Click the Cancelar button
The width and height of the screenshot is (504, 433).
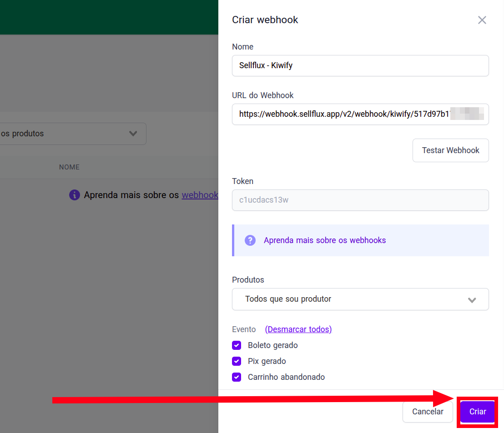[x=428, y=412]
